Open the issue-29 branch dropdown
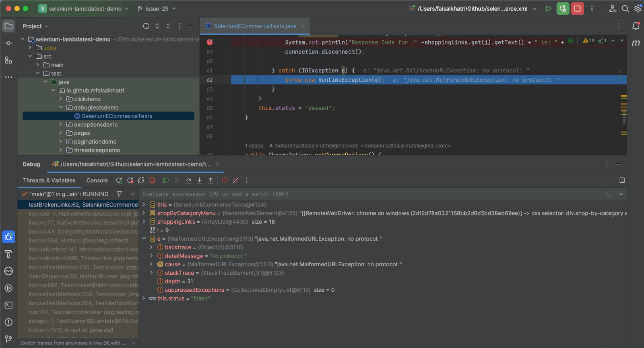This screenshot has height=348, width=644. pyautogui.click(x=157, y=8)
